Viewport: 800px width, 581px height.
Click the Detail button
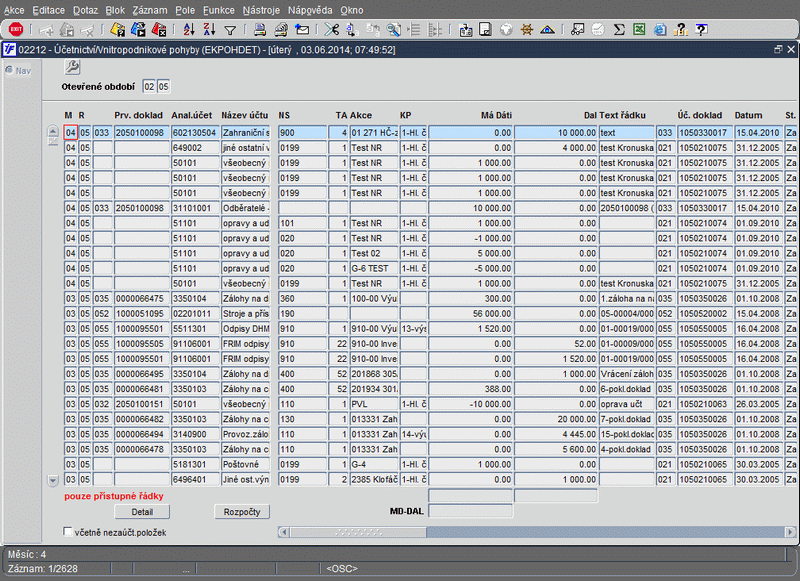(x=141, y=511)
